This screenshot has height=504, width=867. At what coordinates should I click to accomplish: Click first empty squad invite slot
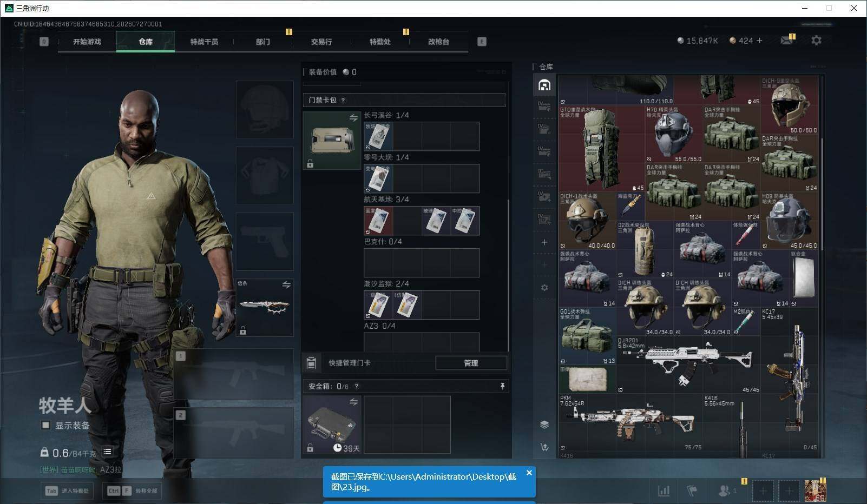[763, 490]
